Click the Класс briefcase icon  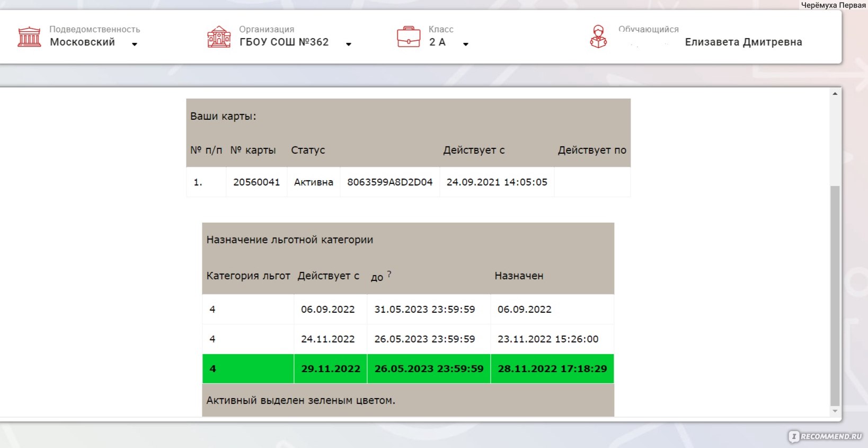(x=409, y=37)
